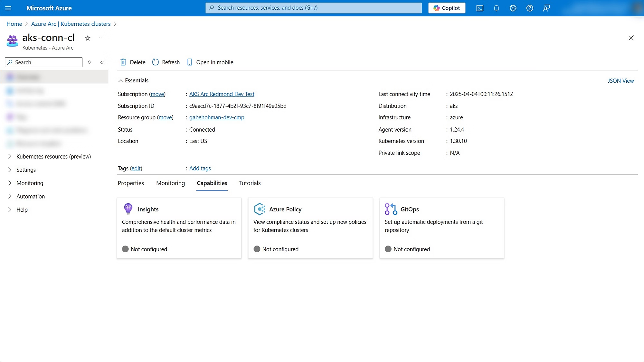
Task: Close the aks-conn-cl blade
Action: click(x=631, y=38)
